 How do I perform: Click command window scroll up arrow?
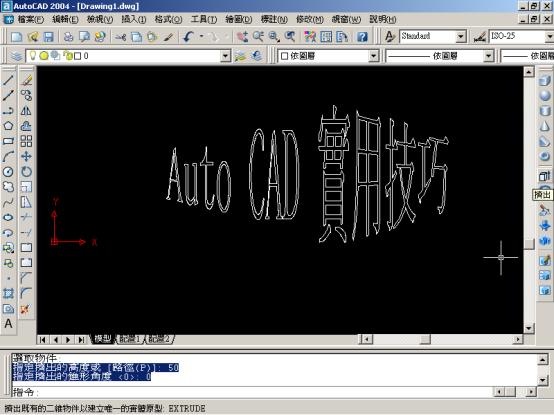coord(543,360)
